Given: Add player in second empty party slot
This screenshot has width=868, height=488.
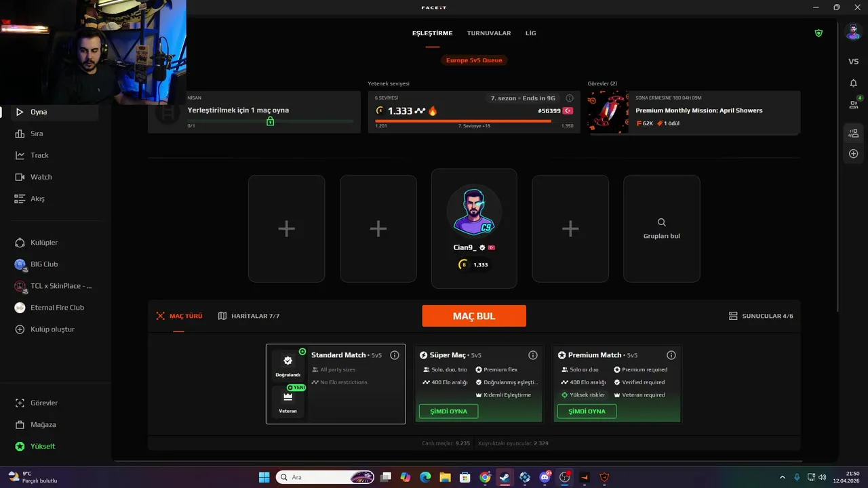Looking at the screenshot, I should pyautogui.click(x=378, y=228).
